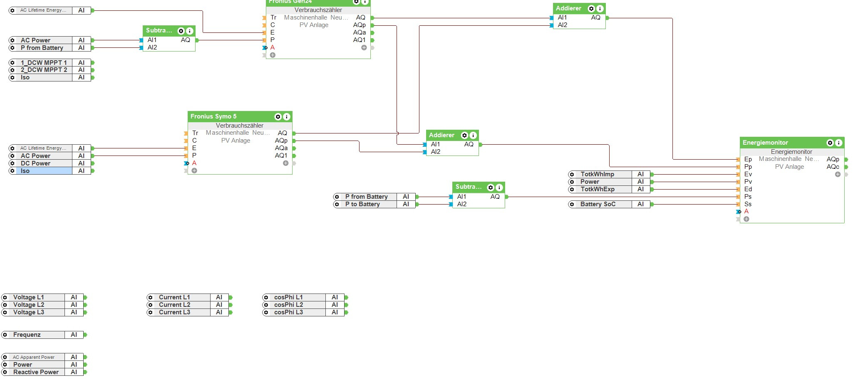The width and height of the screenshot is (868, 380).
Task: Open gear icon of TotkWhExp input
Action: pos(572,190)
